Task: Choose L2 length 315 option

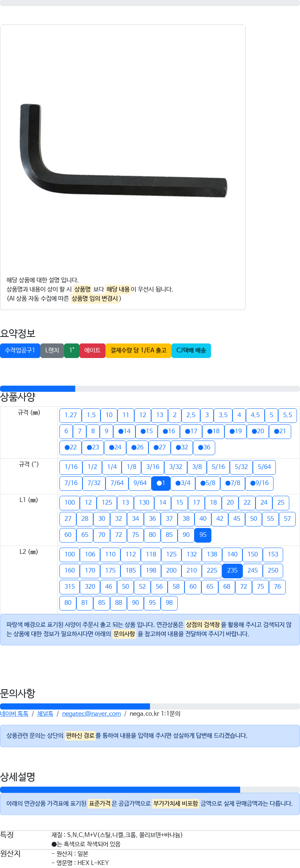Action: pyautogui.click(x=70, y=587)
